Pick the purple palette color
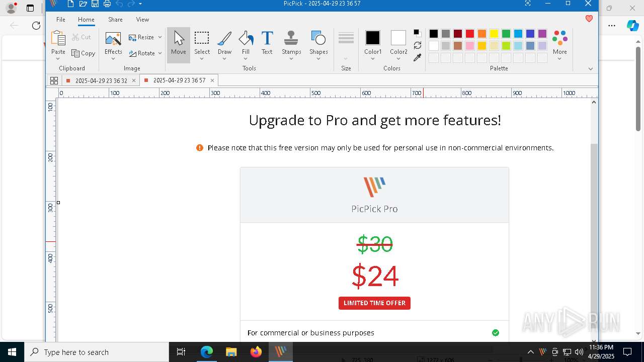 pos(542,34)
